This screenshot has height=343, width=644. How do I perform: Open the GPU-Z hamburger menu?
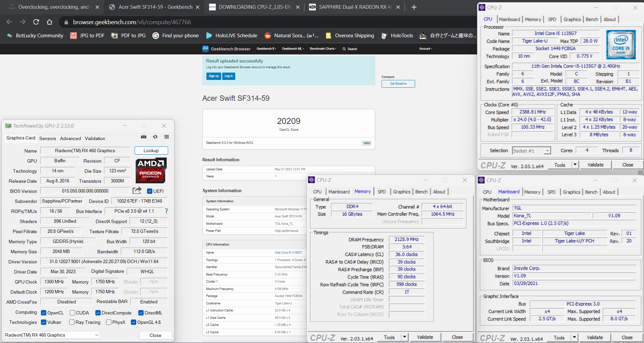coord(166,137)
